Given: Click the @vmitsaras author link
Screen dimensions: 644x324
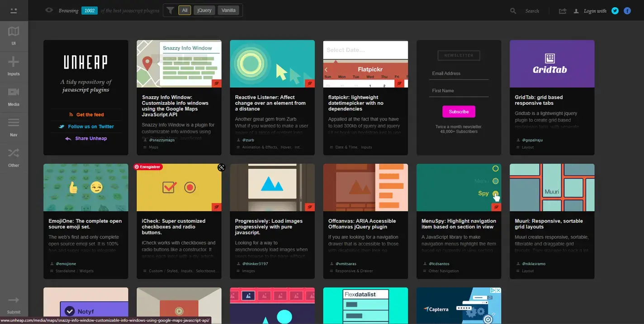Looking at the screenshot, I should 347,264.
